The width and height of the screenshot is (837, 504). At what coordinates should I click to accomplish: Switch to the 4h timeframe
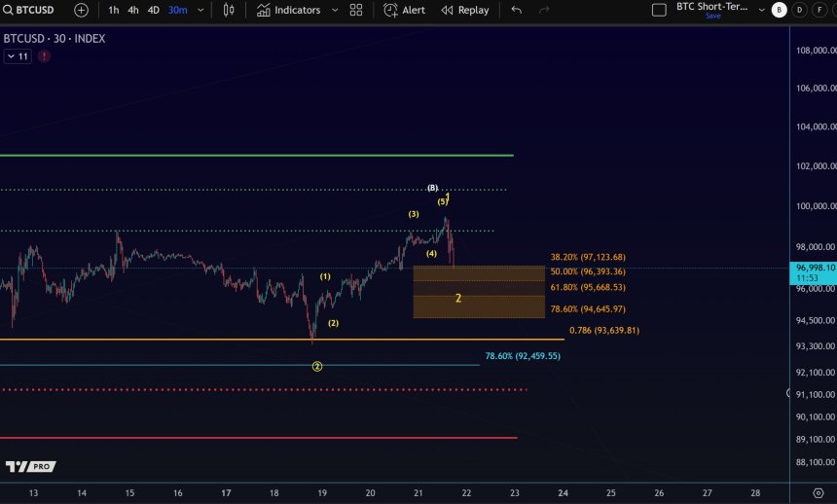click(133, 10)
